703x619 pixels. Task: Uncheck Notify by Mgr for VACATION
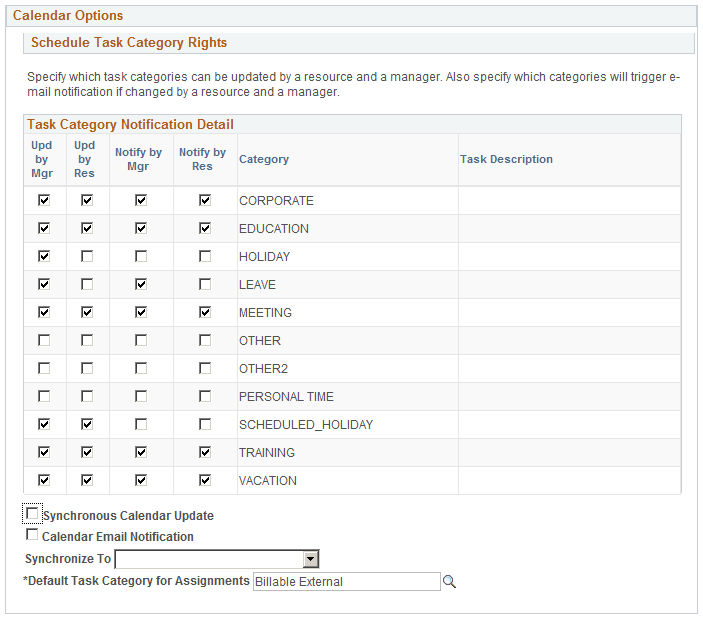point(141,480)
